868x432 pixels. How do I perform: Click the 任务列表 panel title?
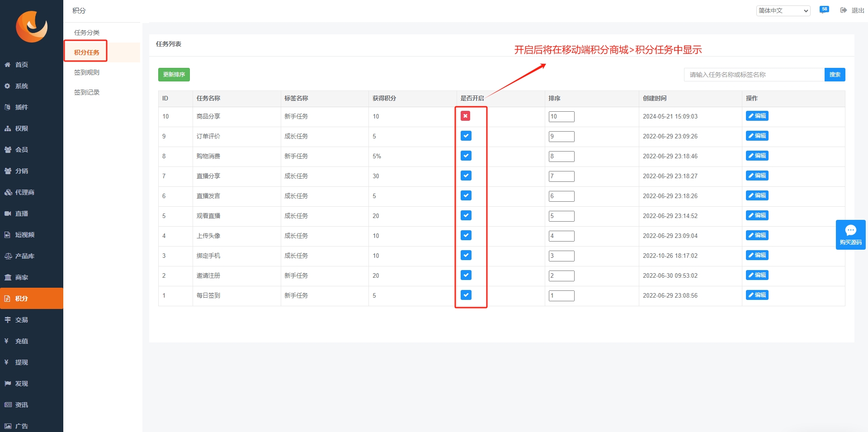[169, 44]
